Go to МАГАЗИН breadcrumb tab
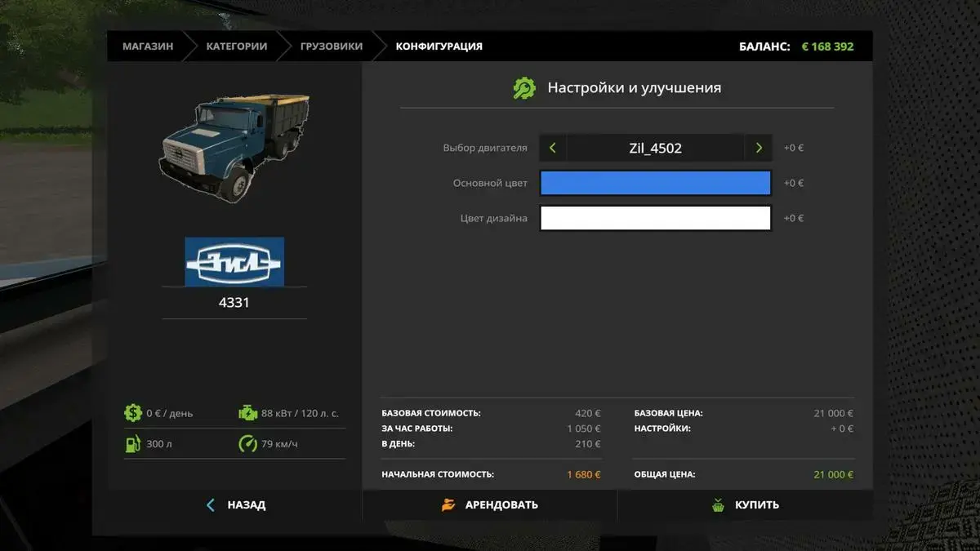The image size is (980, 551). coord(148,47)
